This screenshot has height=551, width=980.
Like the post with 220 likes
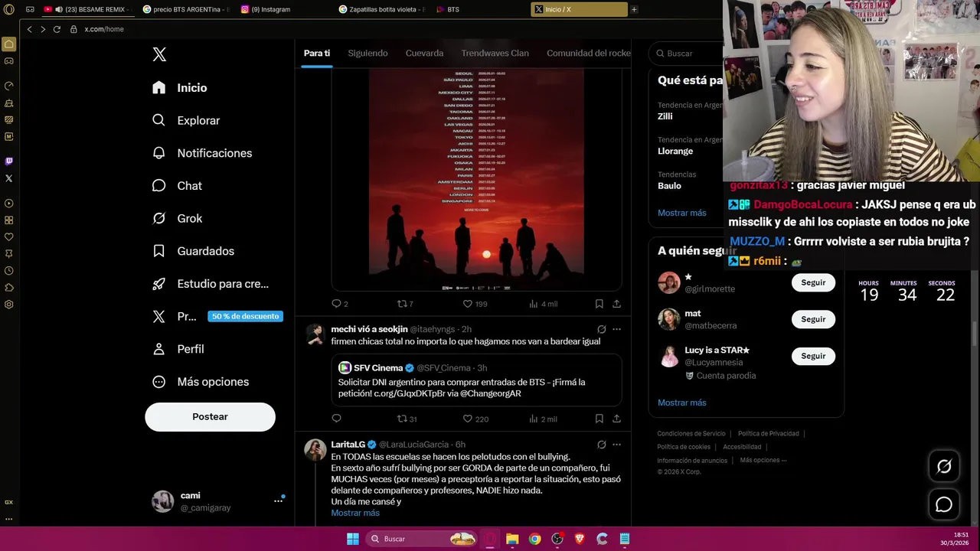(475, 419)
